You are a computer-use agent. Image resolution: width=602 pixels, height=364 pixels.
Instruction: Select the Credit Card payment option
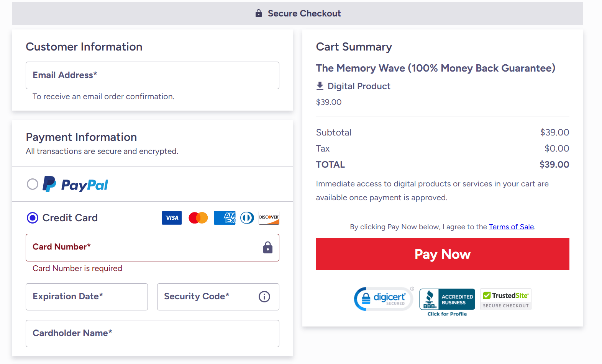[x=33, y=217]
